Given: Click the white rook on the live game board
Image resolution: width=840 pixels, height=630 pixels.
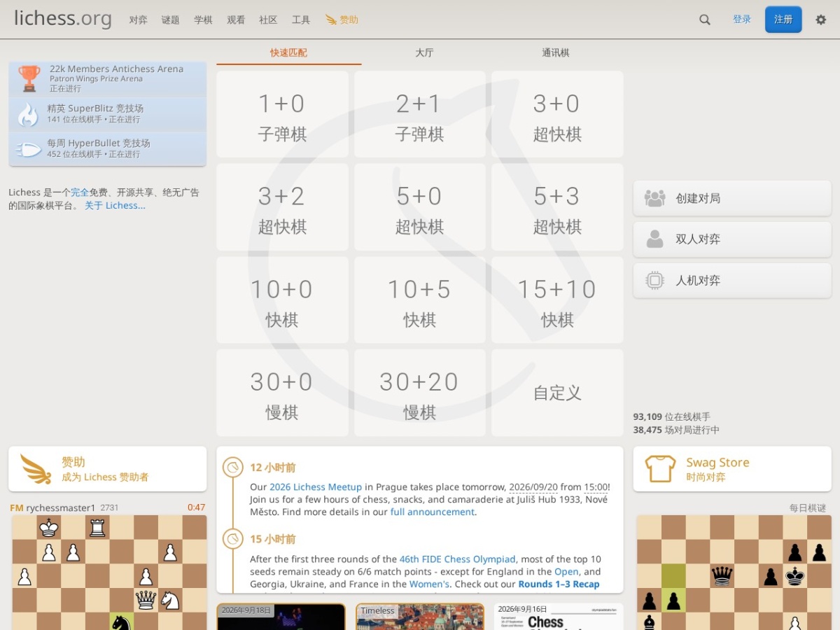Looking at the screenshot, I should tap(97, 527).
